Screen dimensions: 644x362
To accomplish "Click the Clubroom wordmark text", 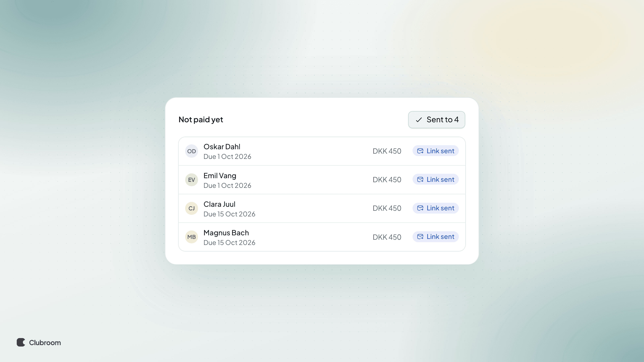I will 45,342.
